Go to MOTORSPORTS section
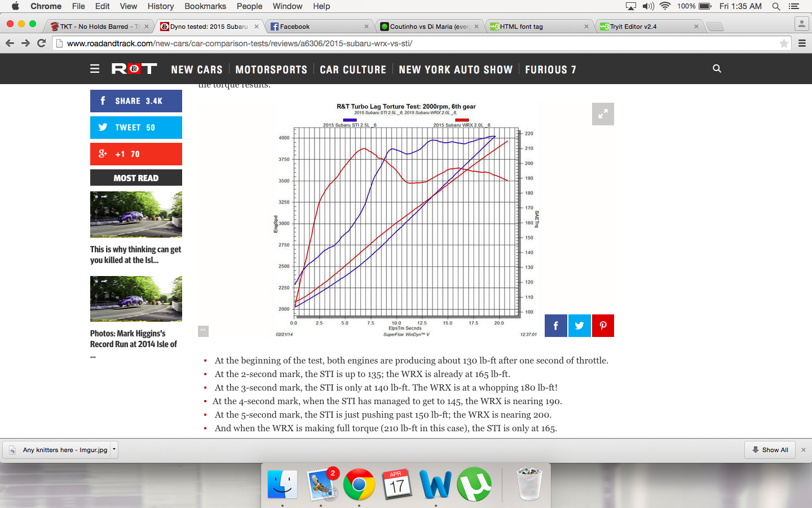Screen dimensions: 812x508 point(271,69)
